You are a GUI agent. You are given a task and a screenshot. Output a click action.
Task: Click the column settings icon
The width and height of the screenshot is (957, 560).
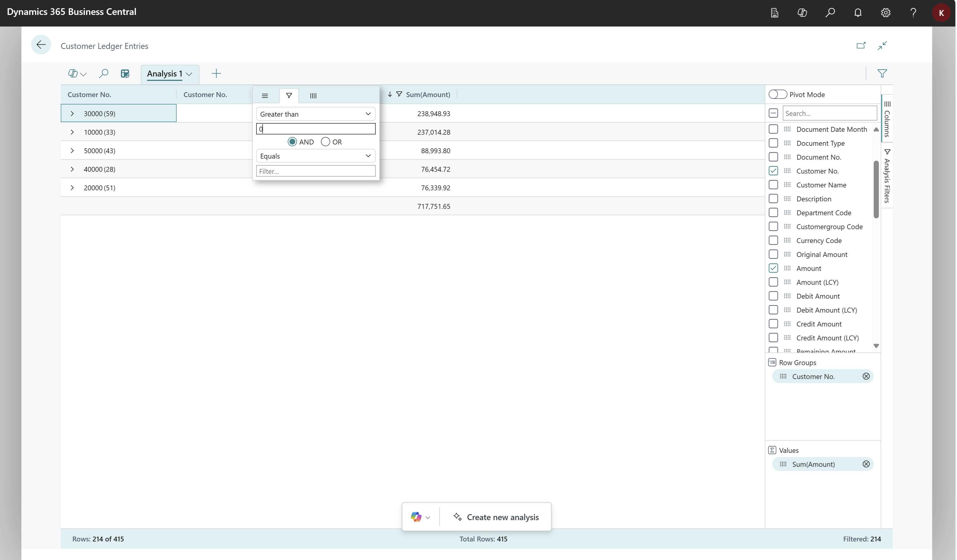313,95
